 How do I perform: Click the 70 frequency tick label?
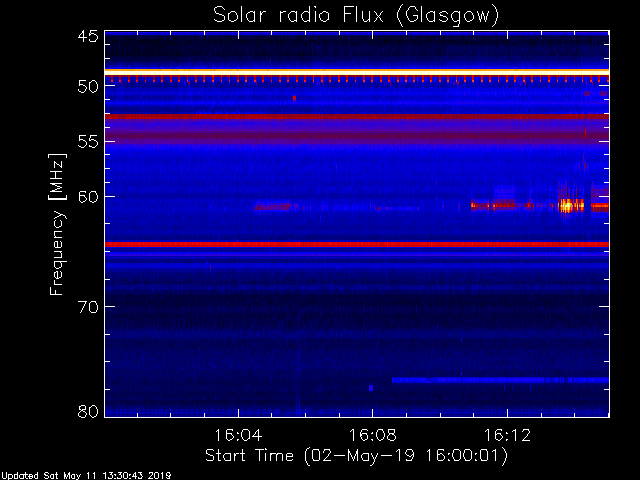coord(88,307)
